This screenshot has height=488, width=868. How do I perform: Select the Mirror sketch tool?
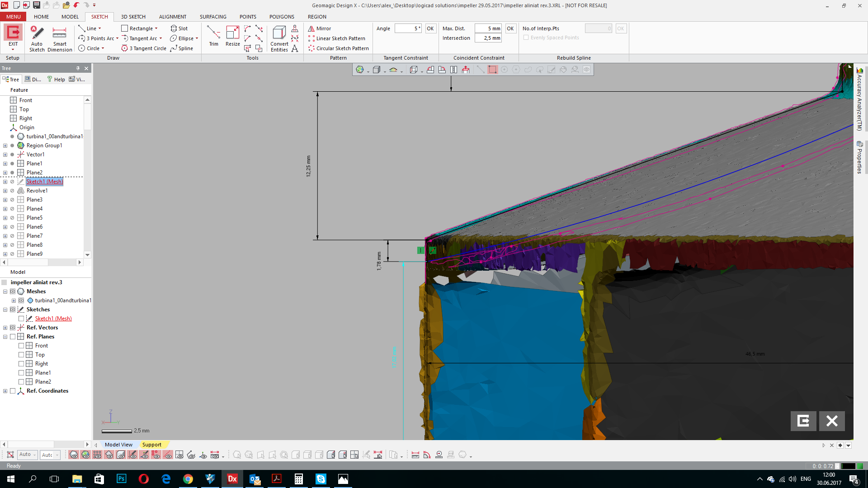click(x=320, y=28)
